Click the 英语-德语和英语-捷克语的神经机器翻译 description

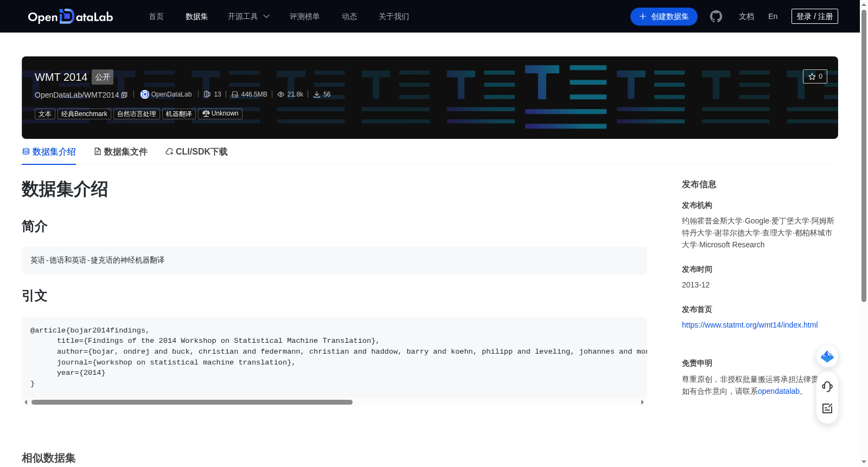point(97,260)
